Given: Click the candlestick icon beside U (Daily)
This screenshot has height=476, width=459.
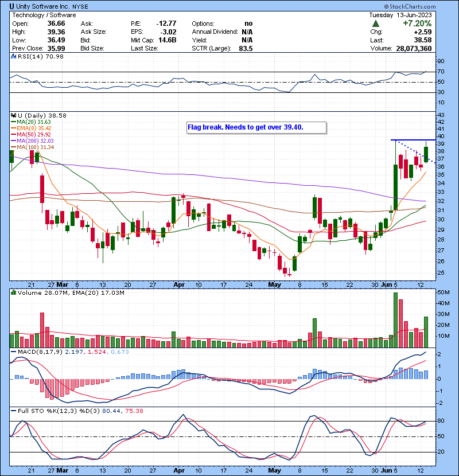Looking at the screenshot, I should click(x=13, y=115).
